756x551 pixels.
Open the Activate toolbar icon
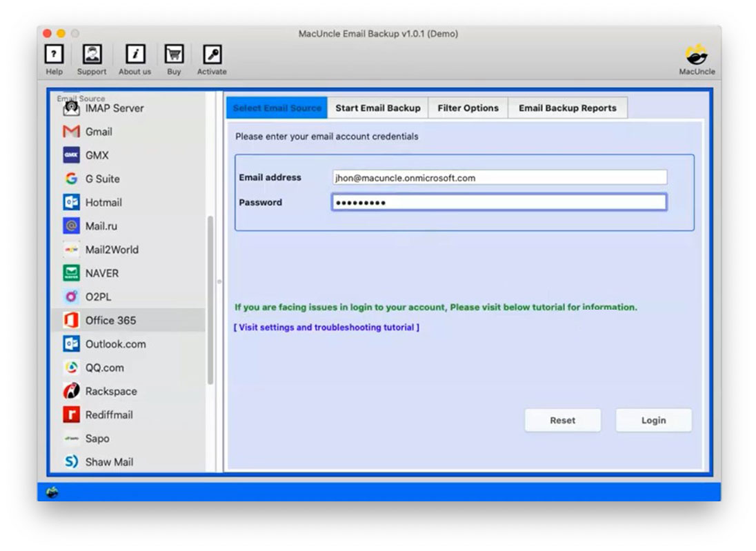click(x=211, y=55)
